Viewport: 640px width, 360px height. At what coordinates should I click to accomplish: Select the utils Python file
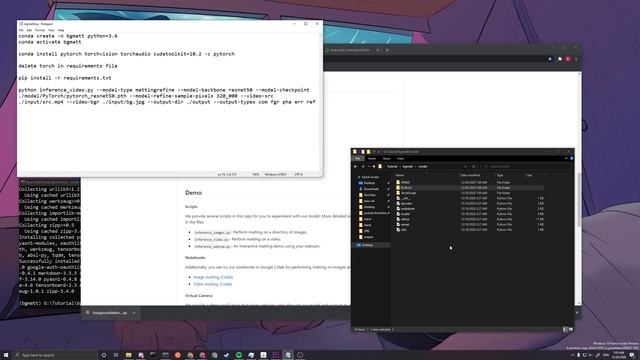(x=403, y=230)
